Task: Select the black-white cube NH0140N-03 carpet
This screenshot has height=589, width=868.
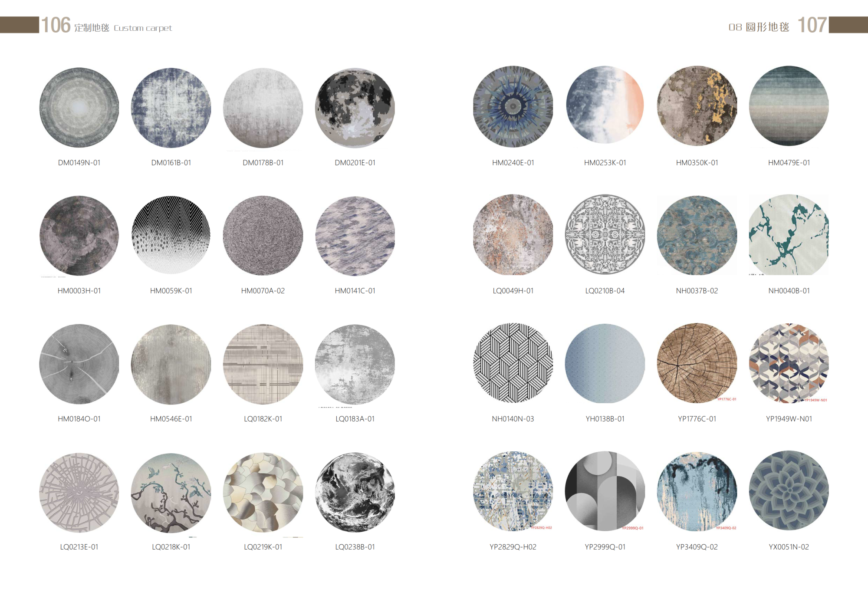Action: 513,363
